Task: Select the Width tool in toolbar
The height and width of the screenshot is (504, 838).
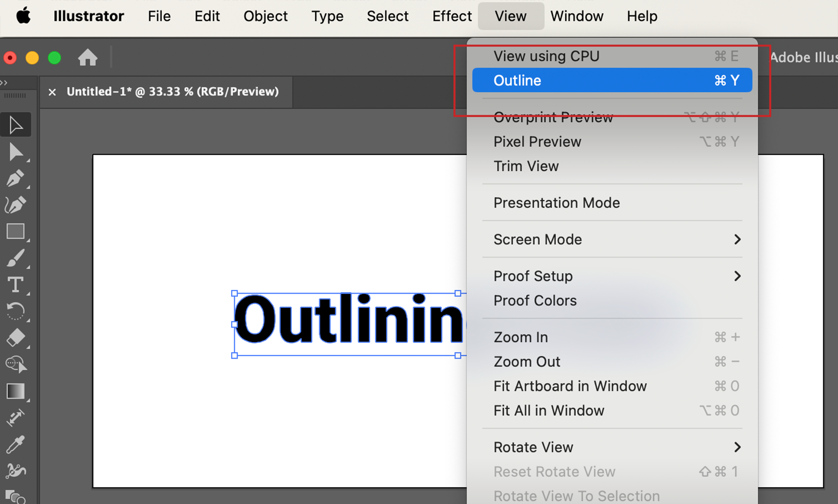Action: (x=16, y=418)
